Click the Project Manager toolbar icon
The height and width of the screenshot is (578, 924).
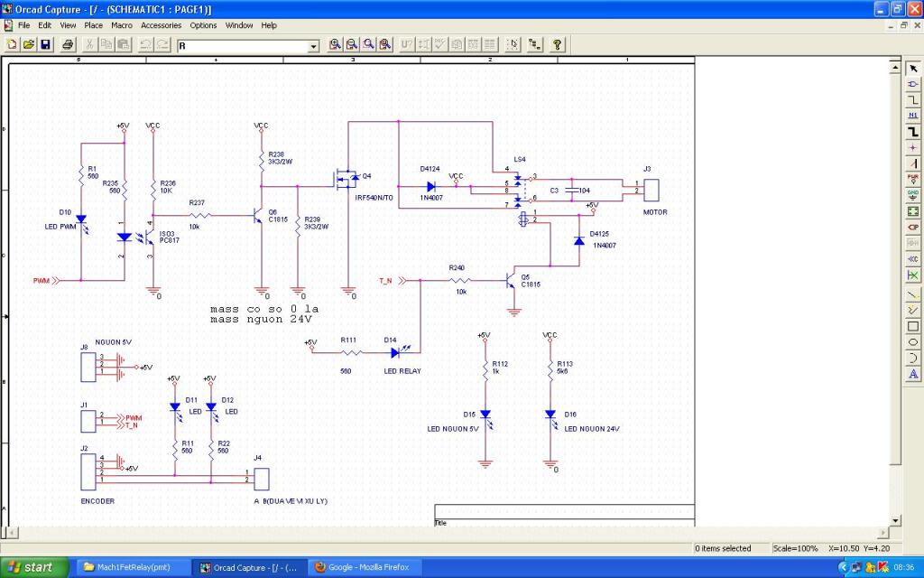coord(534,44)
